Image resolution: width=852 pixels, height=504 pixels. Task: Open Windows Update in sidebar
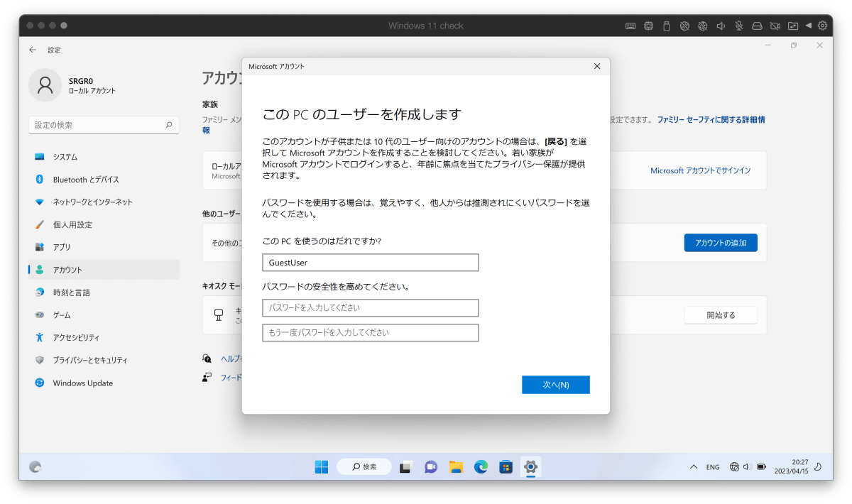[104, 383]
